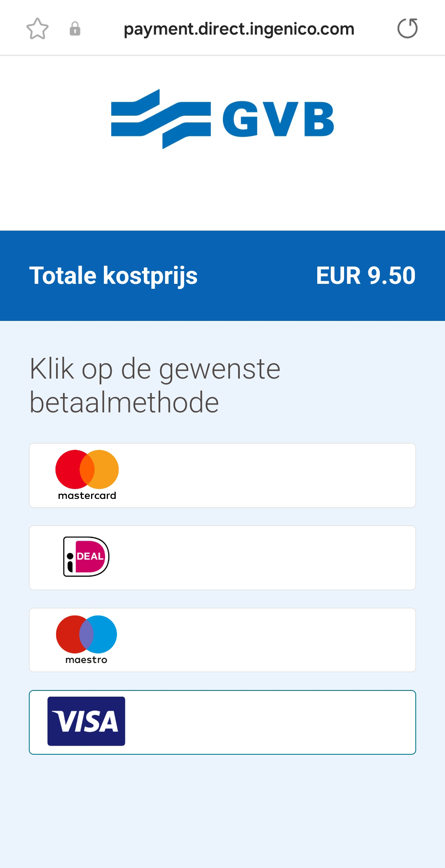Click the padlock site security icon

[x=75, y=29]
